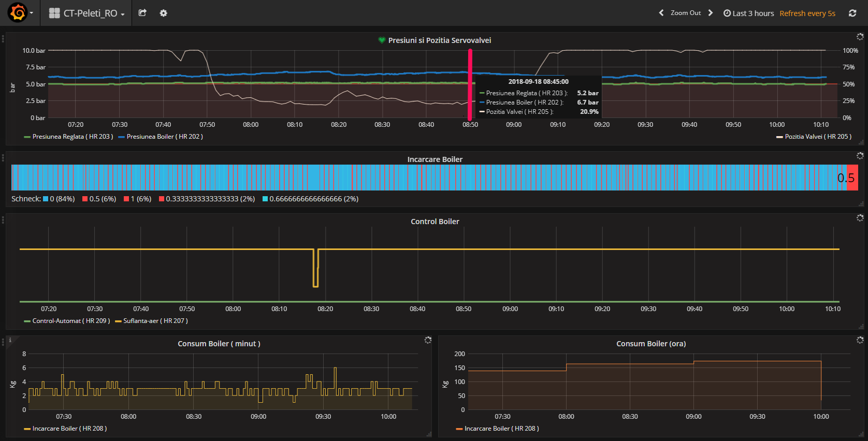
Task: Click resize handle of Consum Boiler (ora) panel
Action: point(861,435)
